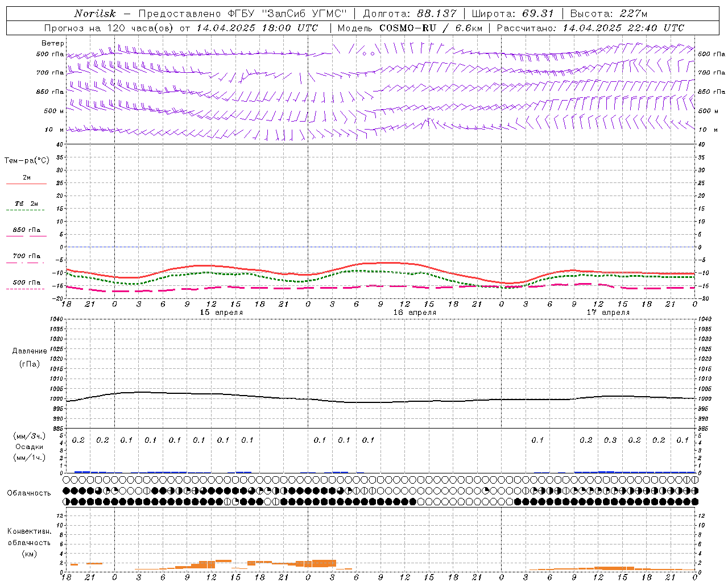Click the Осадки precipitation label
The height and width of the screenshot is (582, 728).
pos(30,447)
